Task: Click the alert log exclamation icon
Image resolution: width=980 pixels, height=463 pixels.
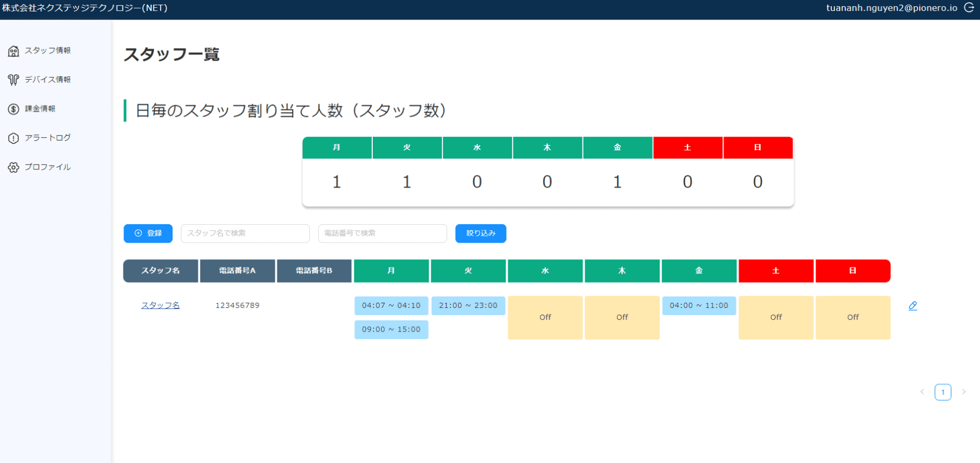Action: [x=14, y=138]
